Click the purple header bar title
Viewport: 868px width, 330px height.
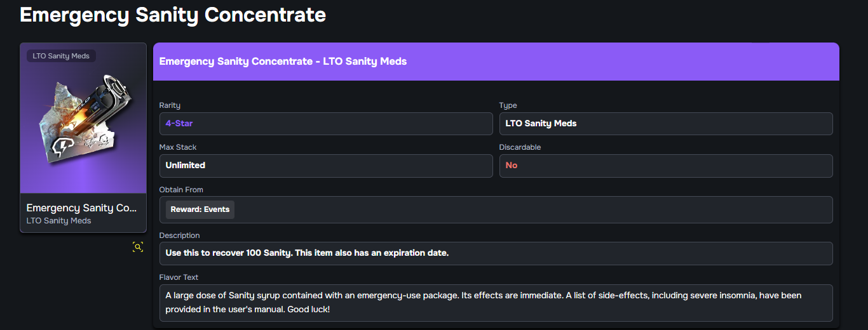[x=283, y=62]
